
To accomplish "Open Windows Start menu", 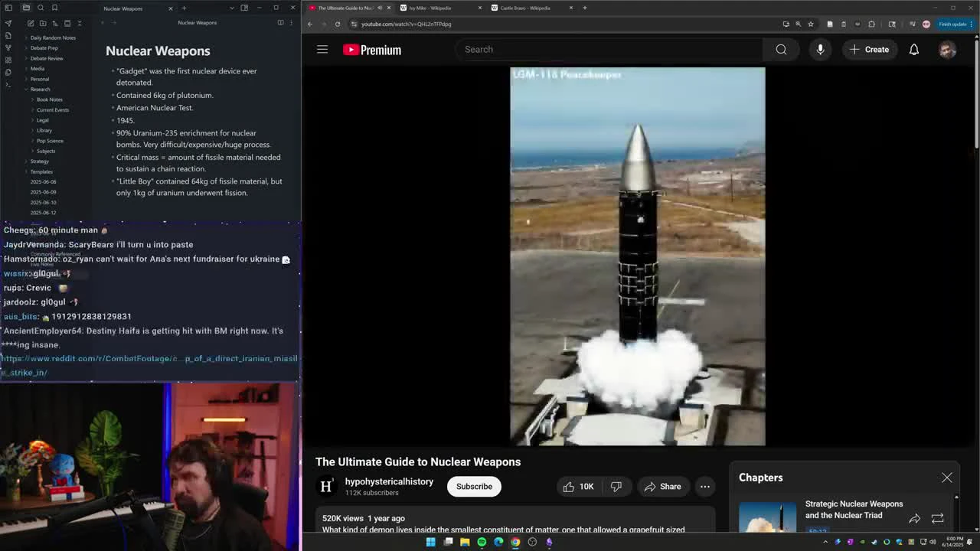I will 431,542.
